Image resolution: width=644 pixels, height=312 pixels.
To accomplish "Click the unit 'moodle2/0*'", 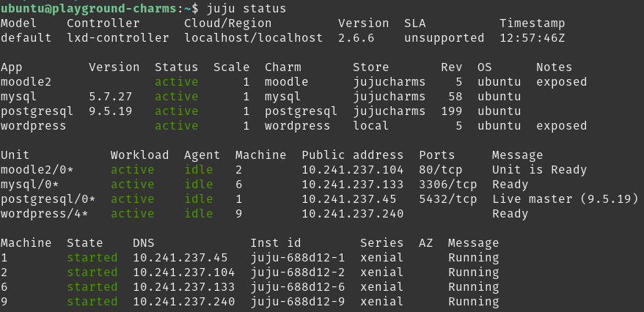I will (x=37, y=170).
